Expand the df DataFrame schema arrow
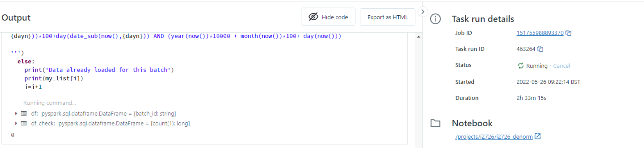The height and width of the screenshot is (148, 644). pos(16,113)
